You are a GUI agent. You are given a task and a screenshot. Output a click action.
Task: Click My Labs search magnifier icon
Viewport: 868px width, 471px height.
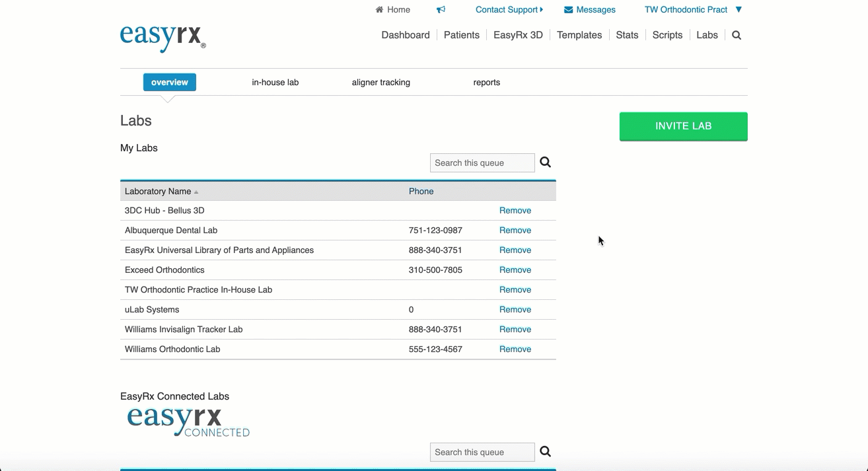pyautogui.click(x=545, y=163)
